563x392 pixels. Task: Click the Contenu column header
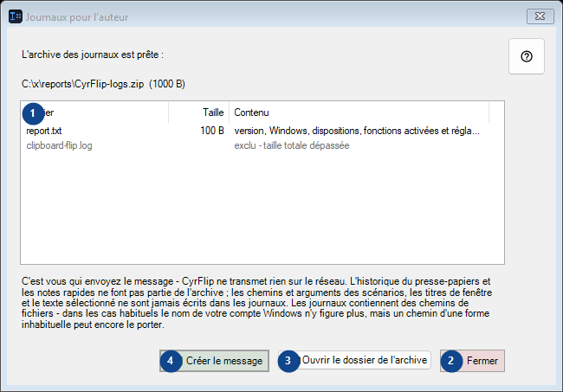pos(359,112)
